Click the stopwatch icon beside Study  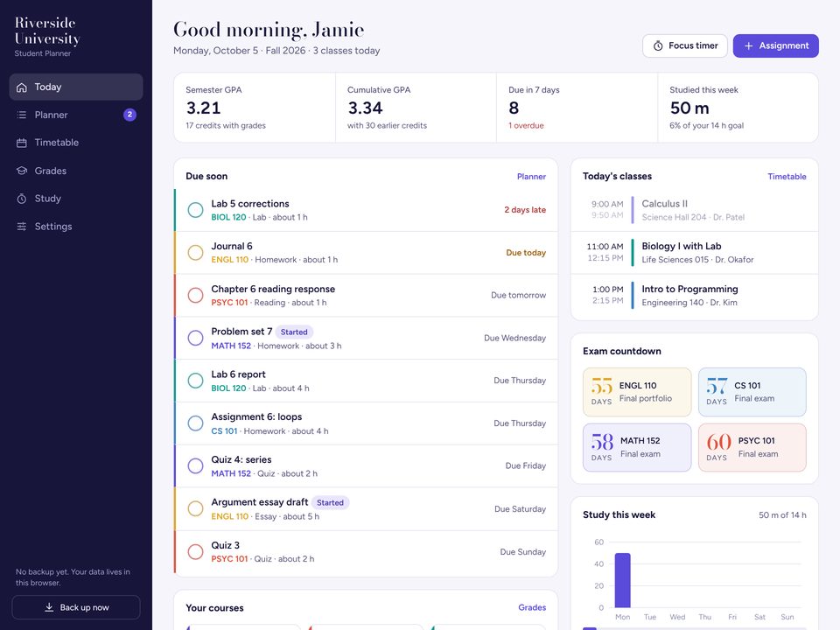[21, 199]
